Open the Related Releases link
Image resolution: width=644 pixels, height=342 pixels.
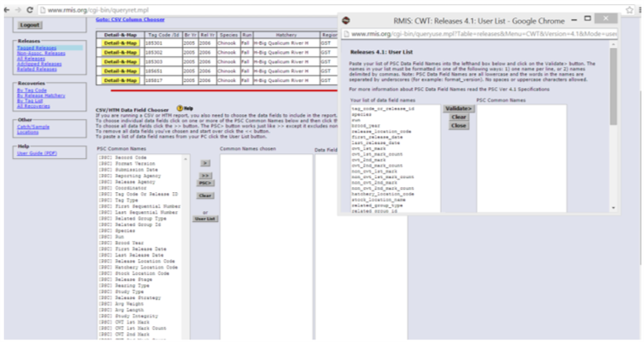(37, 69)
